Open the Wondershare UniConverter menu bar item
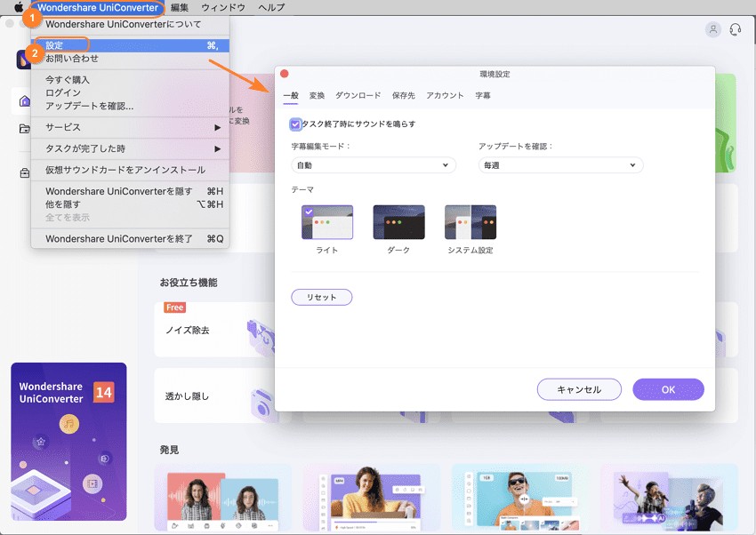 tap(98, 7)
